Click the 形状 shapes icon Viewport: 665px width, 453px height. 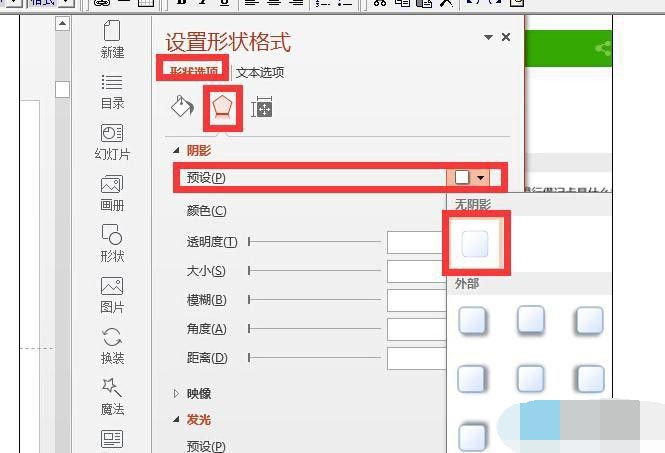click(x=112, y=235)
